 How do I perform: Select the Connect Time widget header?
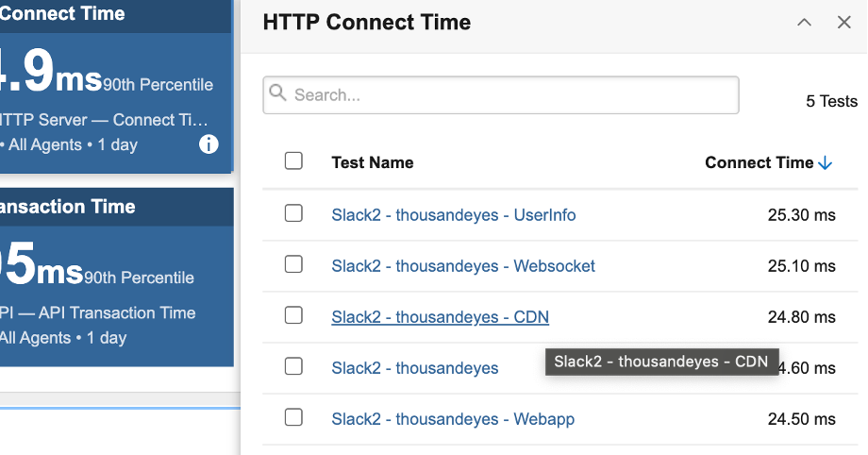(x=116, y=16)
